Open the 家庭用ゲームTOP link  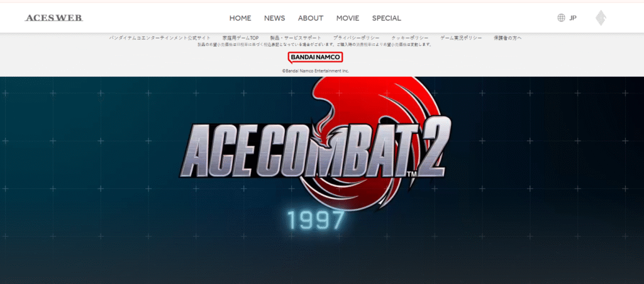(x=241, y=38)
